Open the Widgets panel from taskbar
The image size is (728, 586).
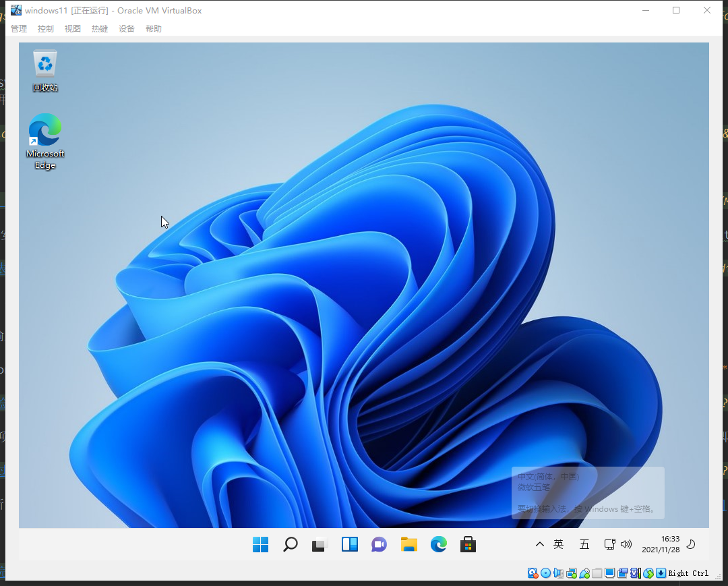pos(350,544)
